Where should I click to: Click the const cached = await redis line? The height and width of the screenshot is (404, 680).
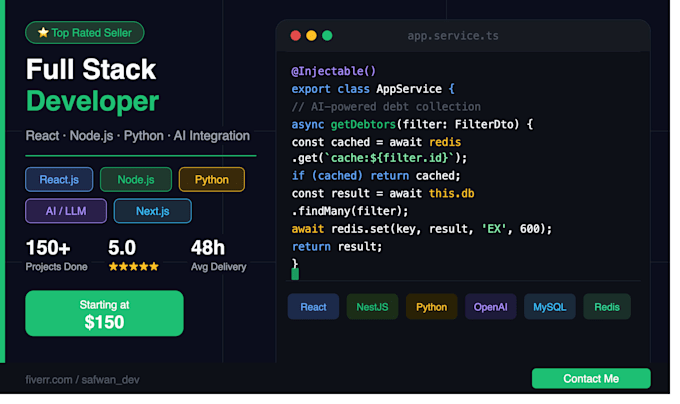pyautogui.click(x=376, y=142)
